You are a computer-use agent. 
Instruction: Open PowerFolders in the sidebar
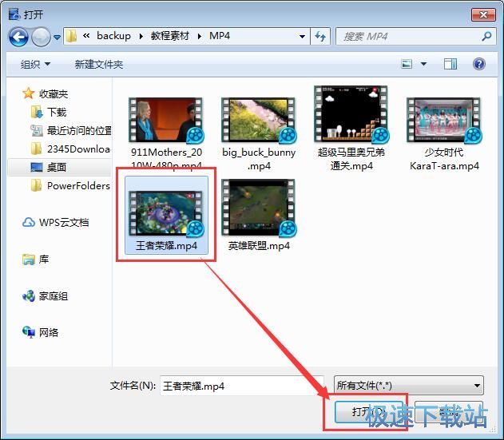click(70, 185)
